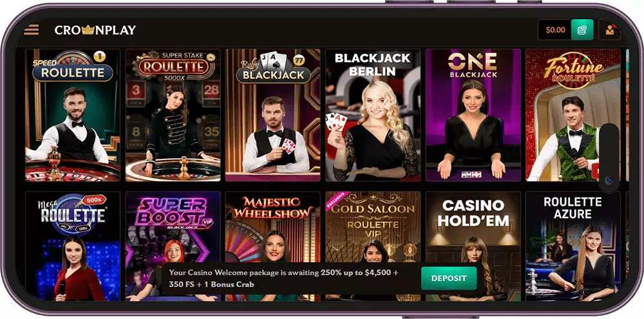This screenshot has width=644, height=319.
Task: Open the Blackjack Berlin game
Action: (x=373, y=115)
